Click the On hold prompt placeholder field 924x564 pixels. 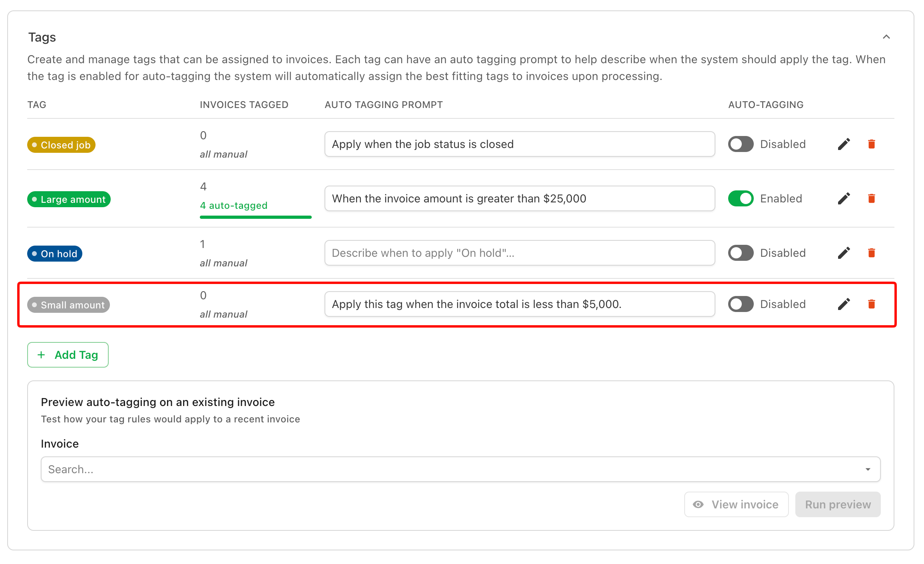(x=520, y=253)
